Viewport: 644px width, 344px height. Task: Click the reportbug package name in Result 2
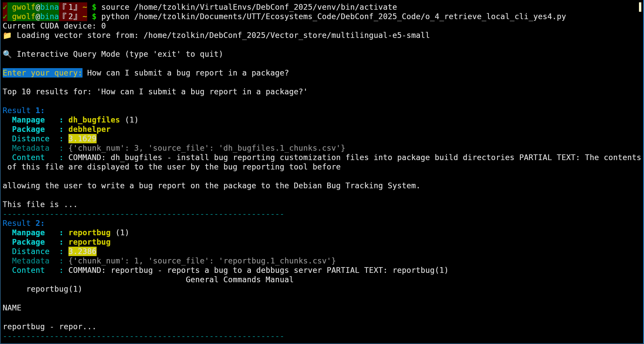(x=90, y=242)
